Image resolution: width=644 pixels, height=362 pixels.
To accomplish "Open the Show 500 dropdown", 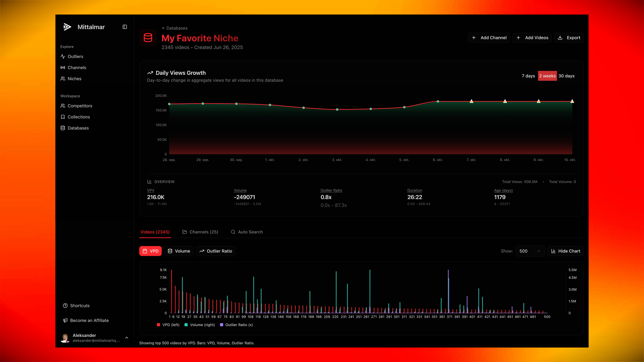I will click(530, 251).
